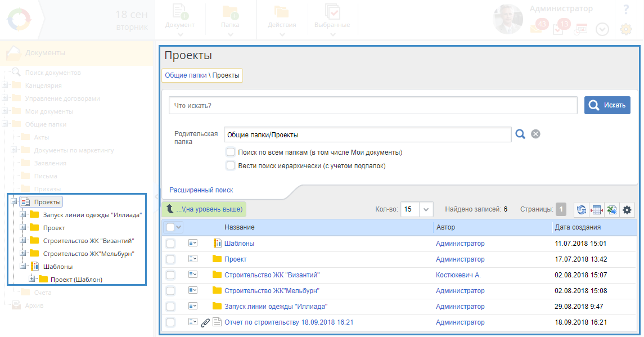Screen dimensions: 644x337
Task: Click the export to Excel icon
Action: pos(611,210)
